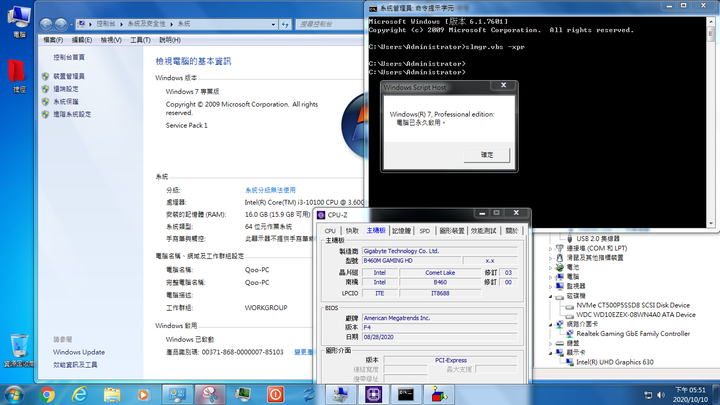Expand 鍵盤 node in Device Manager
720x405 pixels.
(x=550, y=343)
